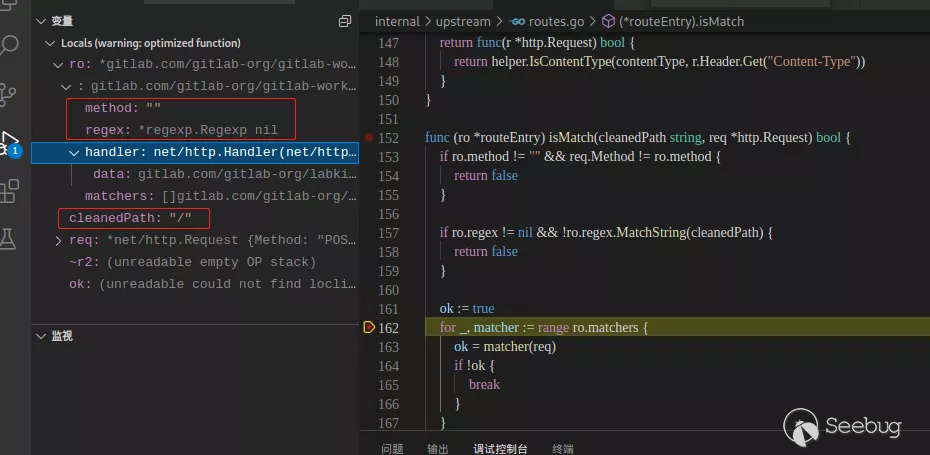Image resolution: width=930 pixels, height=455 pixels.
Task: Place cursor on 'ok := true' line
Action: point(467,308)
